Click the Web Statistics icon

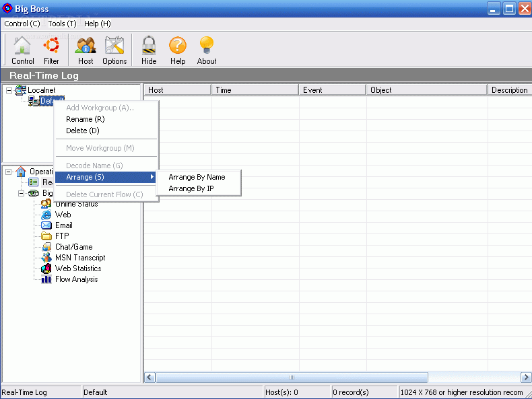point(46,268)
